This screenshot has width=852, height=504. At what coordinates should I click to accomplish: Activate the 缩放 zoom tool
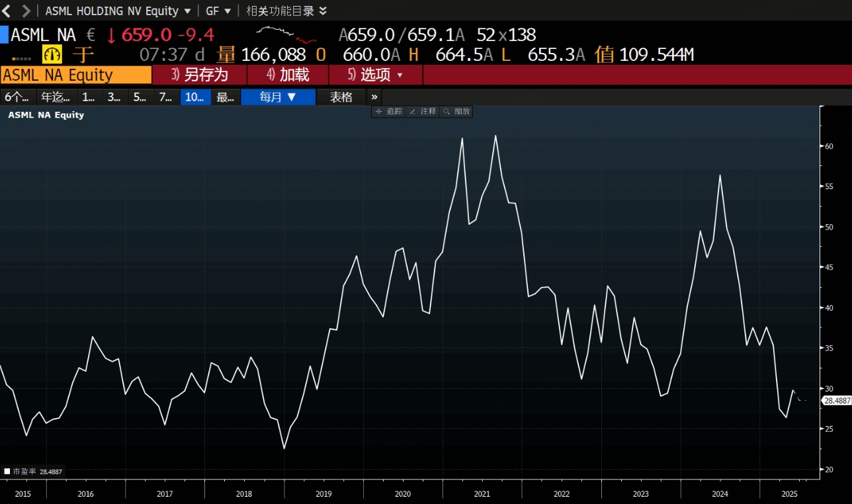tap(456, 111)
